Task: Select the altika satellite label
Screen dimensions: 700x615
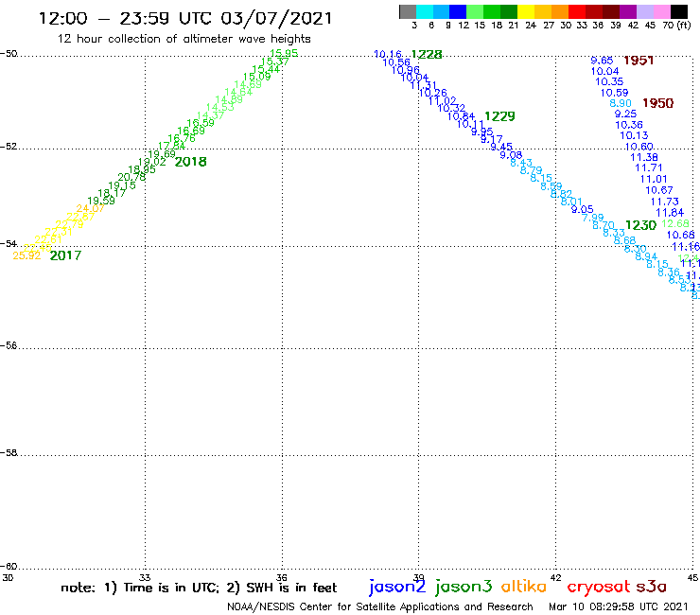Action: point(524,587)
